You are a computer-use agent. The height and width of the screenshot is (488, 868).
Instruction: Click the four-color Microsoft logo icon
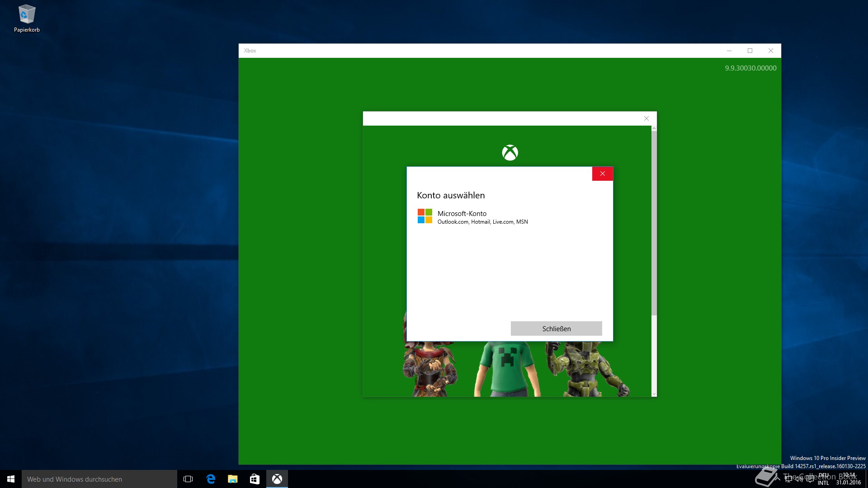pyautogui.click(x=425, y=216)
